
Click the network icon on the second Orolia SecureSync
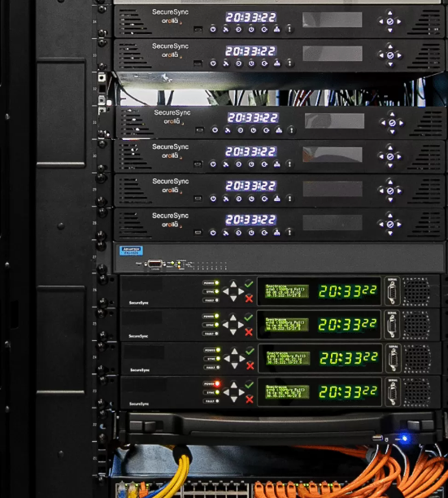click(x=276, y=63)
